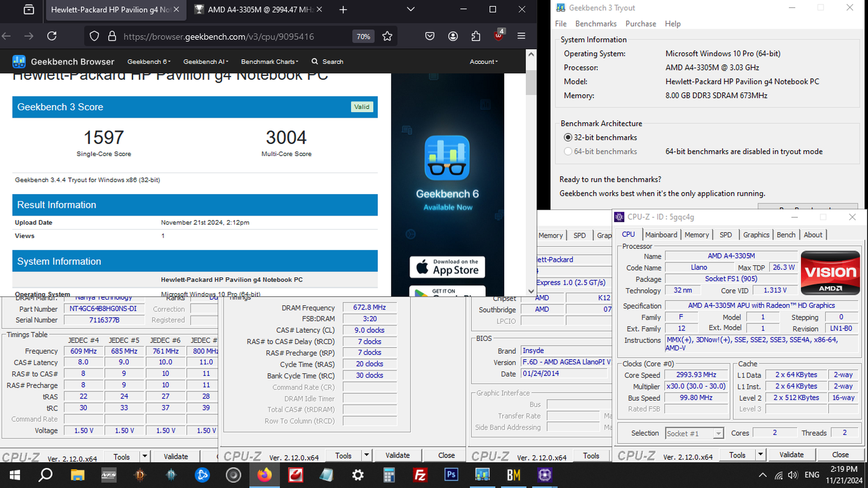
Task: Expand Tools dropdown arrow in leftmost CPU-Z
Action: point(145,456)
